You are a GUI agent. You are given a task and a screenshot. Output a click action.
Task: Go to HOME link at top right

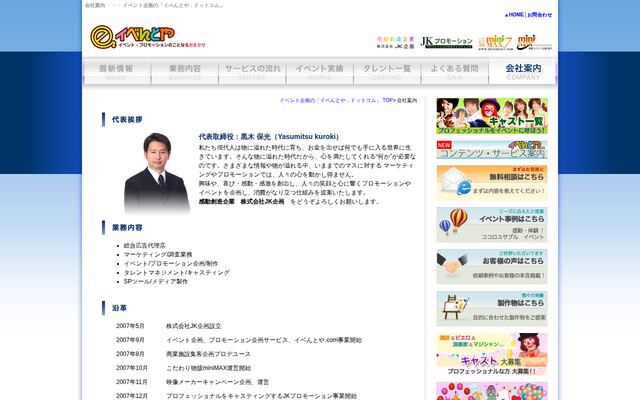click(x=514, y=15)
